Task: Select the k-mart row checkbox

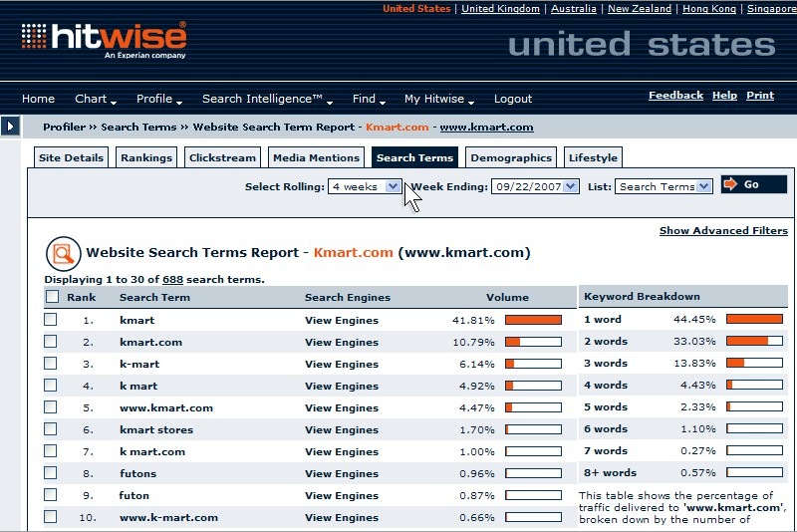Action: click(50, 363)
